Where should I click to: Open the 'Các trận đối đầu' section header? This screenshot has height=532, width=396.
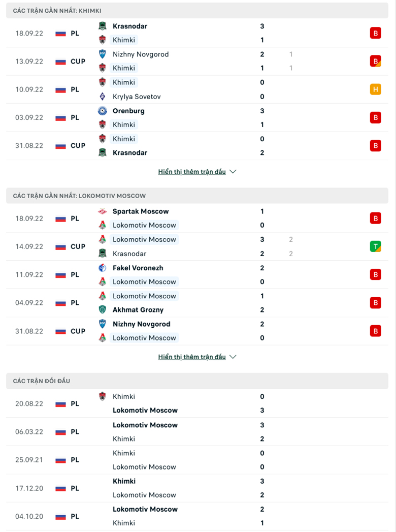pyautogui.click(x=197, y=381)
